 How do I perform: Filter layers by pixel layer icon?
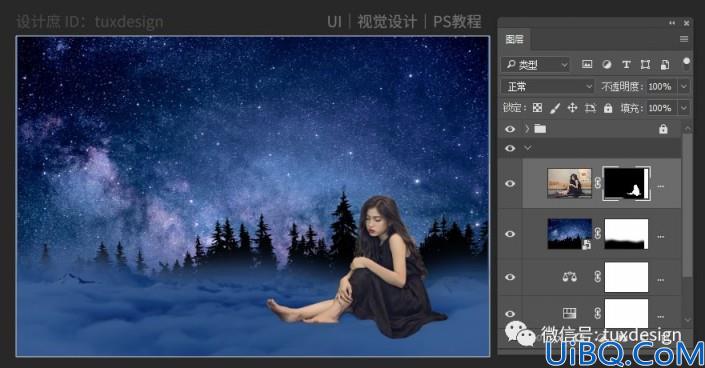[x=587, y=64]
